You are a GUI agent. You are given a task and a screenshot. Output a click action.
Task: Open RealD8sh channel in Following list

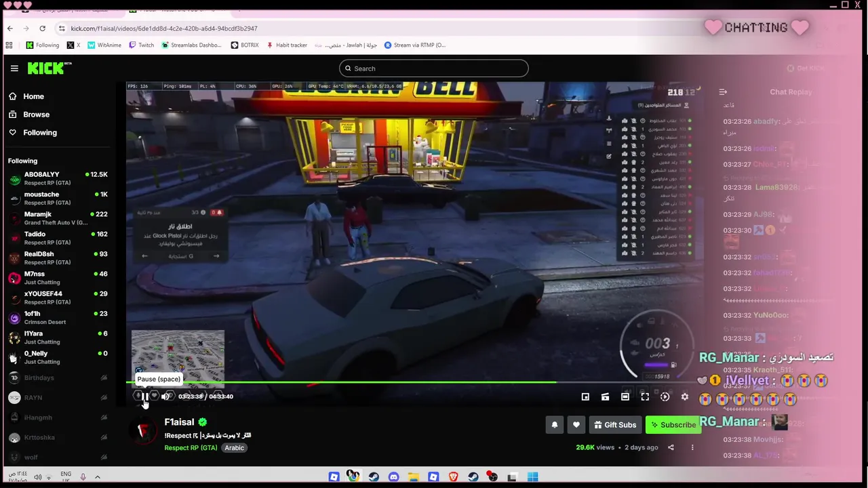point(58,258)
